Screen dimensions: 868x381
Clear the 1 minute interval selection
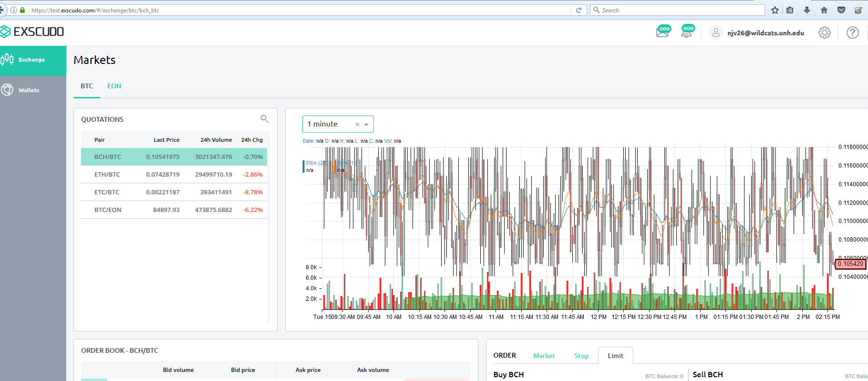(357, 124)
